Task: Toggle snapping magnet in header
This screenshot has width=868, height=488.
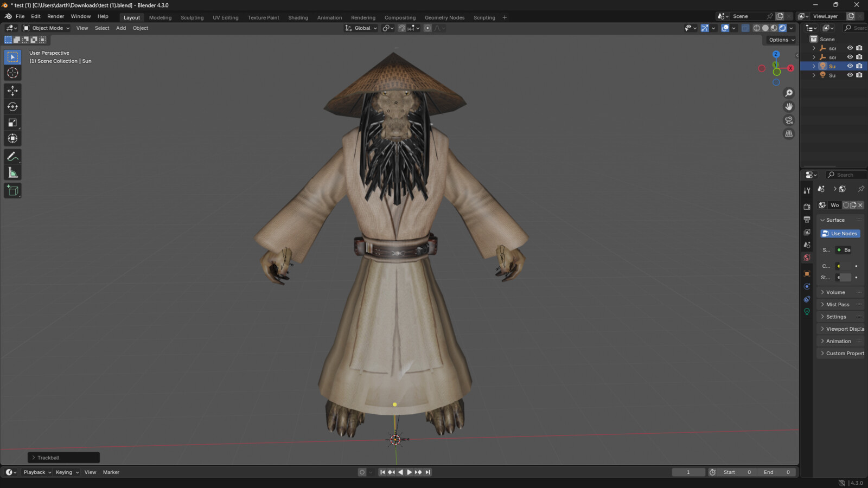Action: 401,28
